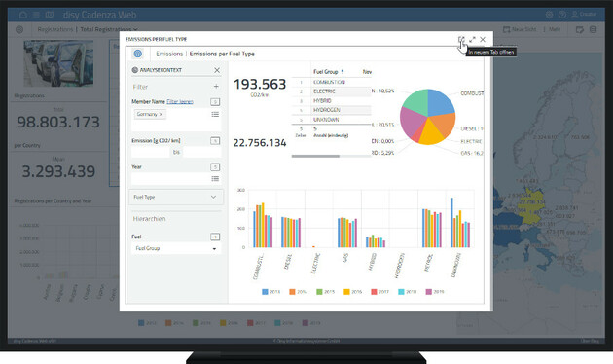Select the COMBUSTION table row
This screenshot has width=613, height=364.
tap(332, 82)
